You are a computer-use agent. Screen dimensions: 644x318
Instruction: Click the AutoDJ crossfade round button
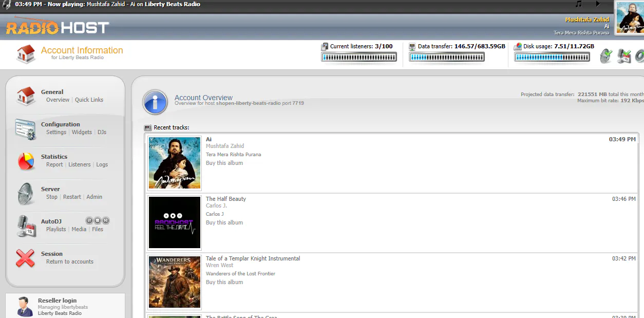(89, 220)
